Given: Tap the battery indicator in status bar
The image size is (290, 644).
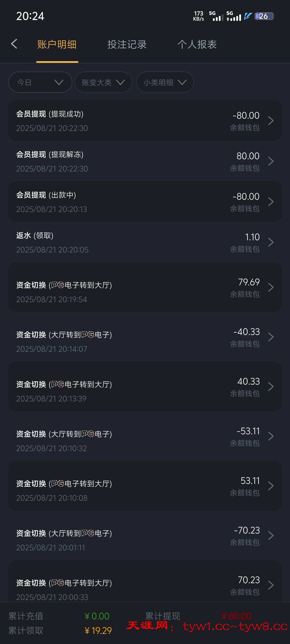Looking at the screenshot, I should pyautogui.click(x=264, y=16).
